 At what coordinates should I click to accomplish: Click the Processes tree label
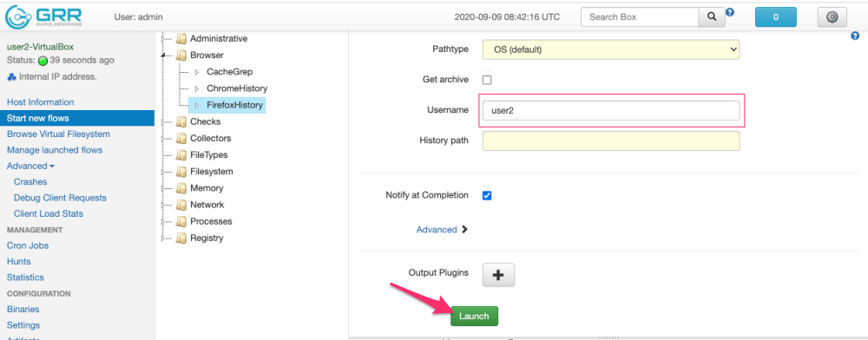pyautogui.click(x=211, y=221)
